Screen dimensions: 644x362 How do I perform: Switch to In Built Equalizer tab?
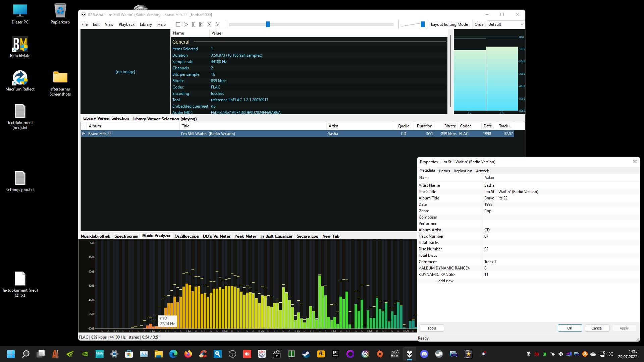coord(276,236)
